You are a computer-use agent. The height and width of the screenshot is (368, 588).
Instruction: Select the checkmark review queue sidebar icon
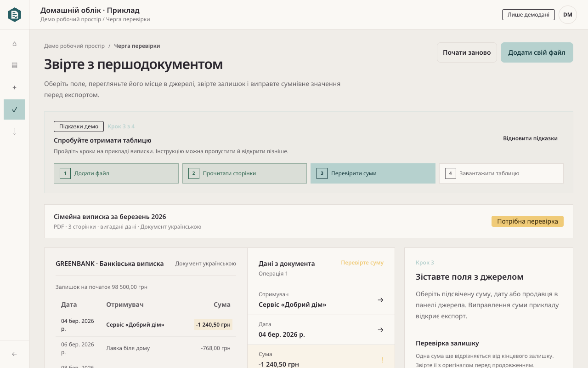coord(14,109)
